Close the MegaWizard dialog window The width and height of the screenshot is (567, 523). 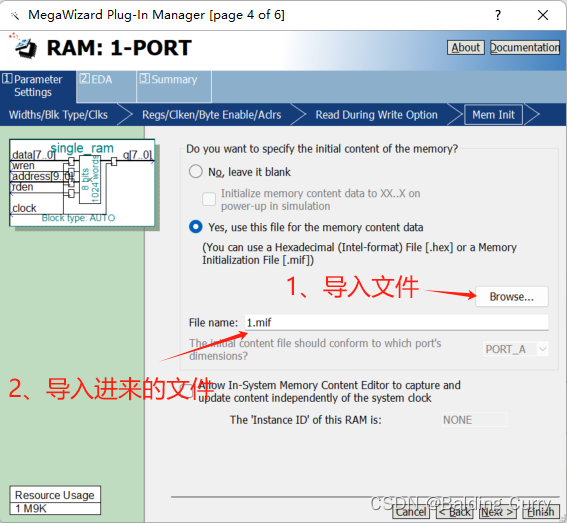pos(543,15)
